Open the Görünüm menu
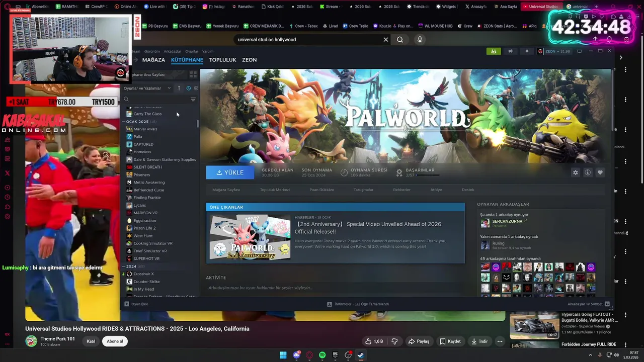 [152, 51]
